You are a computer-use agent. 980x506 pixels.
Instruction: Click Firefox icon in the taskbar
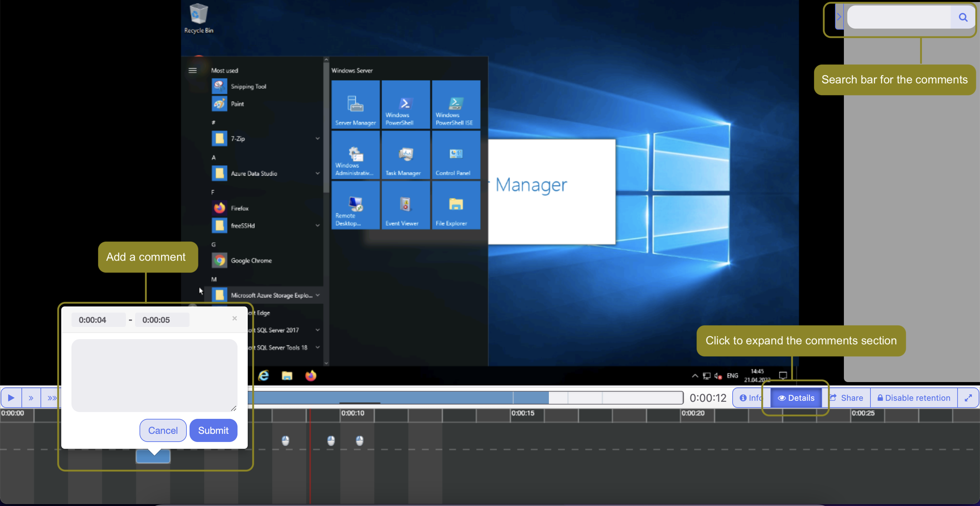[x=311, y=376]
